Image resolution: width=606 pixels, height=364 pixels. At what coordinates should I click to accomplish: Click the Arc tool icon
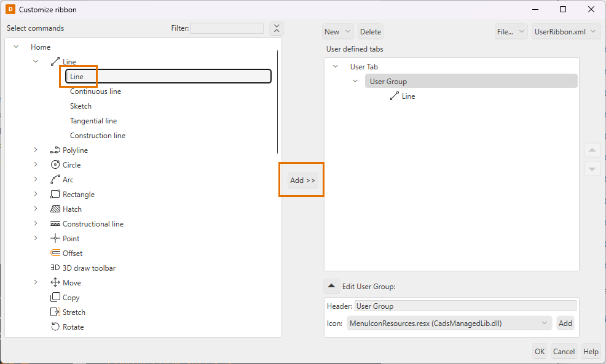tap(55, 180)
